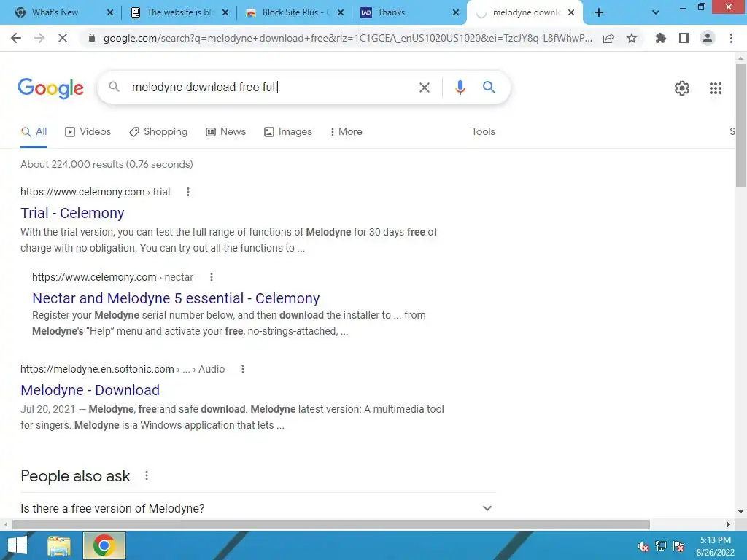Open the Extensions puzzle icon
The width and height of the screenshot is (747, 560).
[661, 38]
